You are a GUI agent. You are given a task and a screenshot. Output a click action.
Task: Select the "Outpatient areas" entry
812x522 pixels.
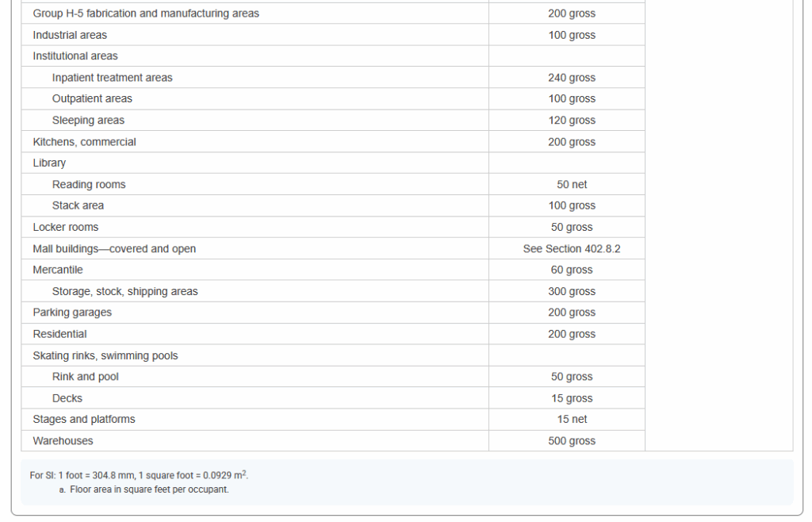click(92, 99)
